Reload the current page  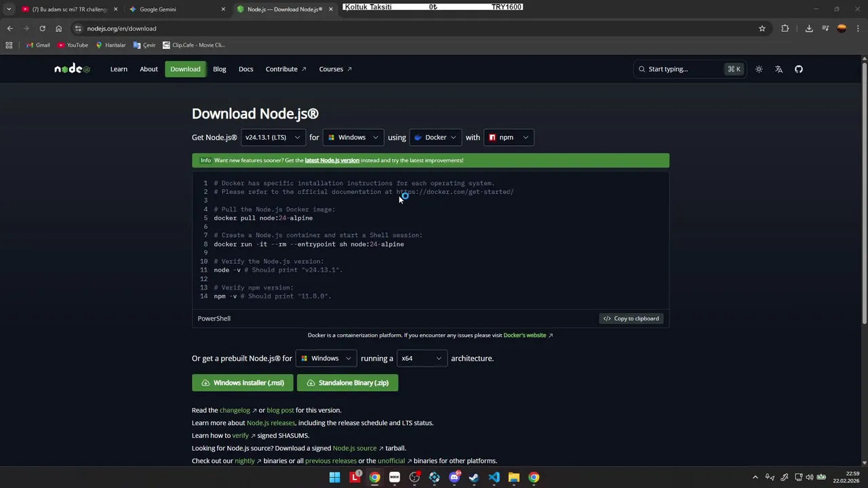[x=42, y=28]
